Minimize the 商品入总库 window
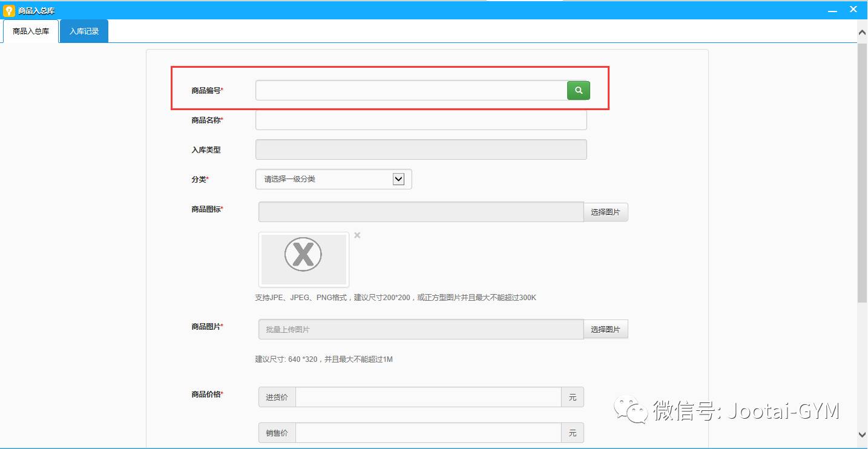868x449 pixels. 832,10
